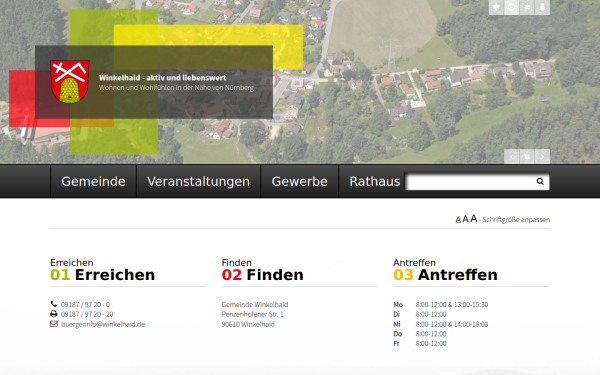Image resolution: width=600 pixels, height=375 pixels.
Task: Click the 'Fr' weekday label
Action: point(396,343)
